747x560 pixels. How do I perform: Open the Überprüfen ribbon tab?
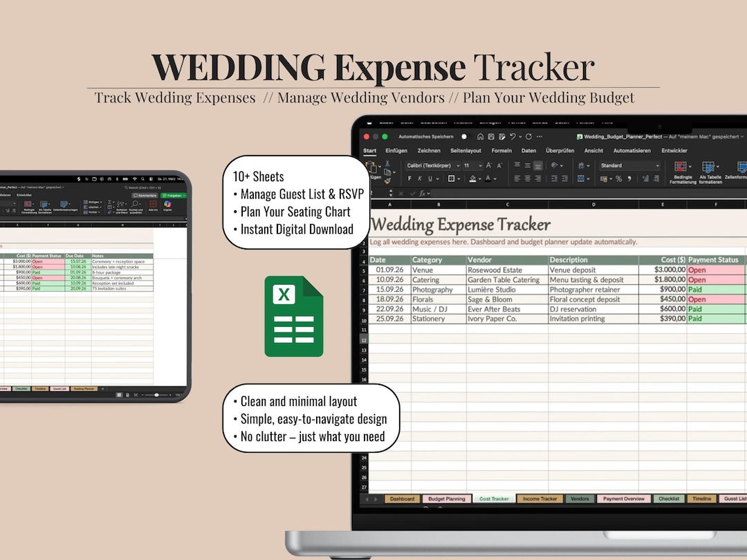[x=560, y=151]
